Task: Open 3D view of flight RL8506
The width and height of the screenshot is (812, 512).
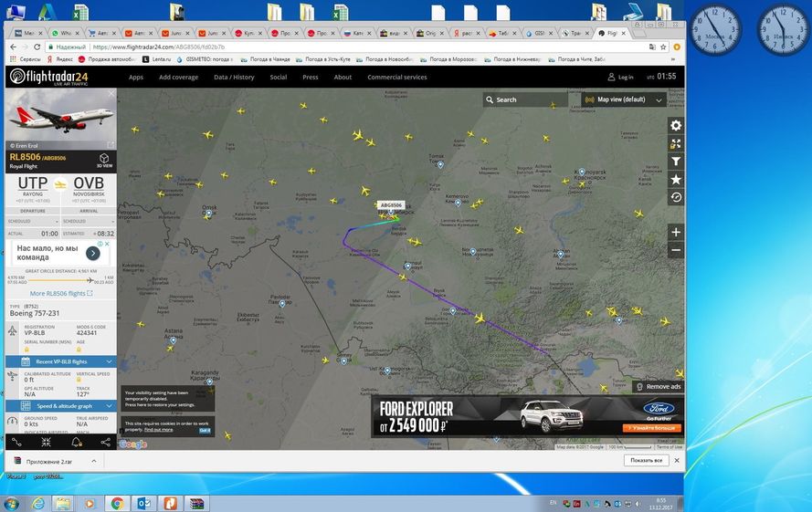Action: [104, 161]
